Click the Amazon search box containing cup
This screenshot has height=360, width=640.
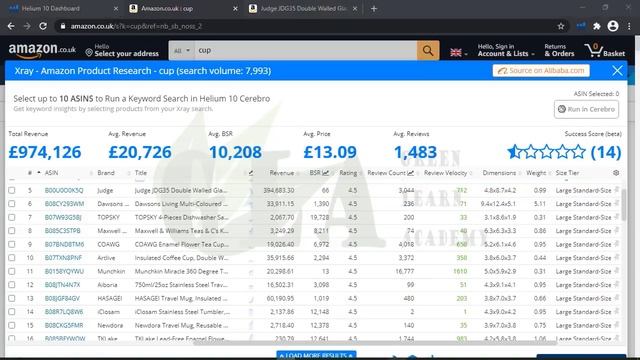click(305, 51)
